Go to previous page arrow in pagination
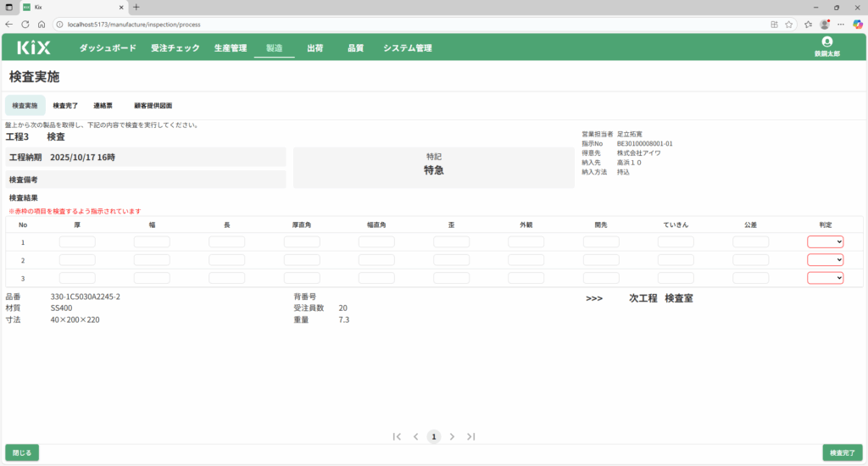868x466 pixels. [x=415, y=436]
